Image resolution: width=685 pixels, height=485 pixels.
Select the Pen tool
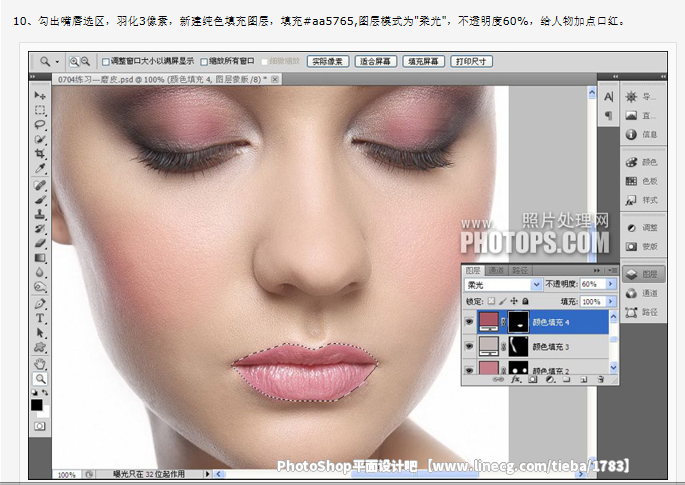[x=40, y=304]
